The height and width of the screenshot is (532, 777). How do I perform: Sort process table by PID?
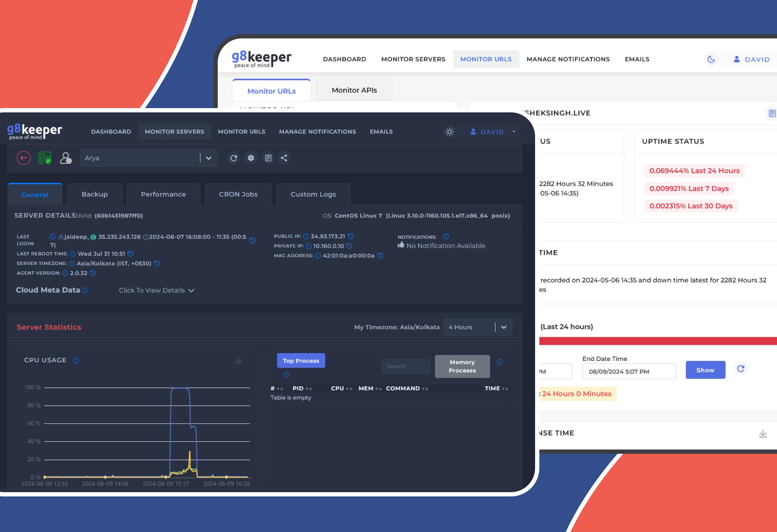tap(302, 388)
